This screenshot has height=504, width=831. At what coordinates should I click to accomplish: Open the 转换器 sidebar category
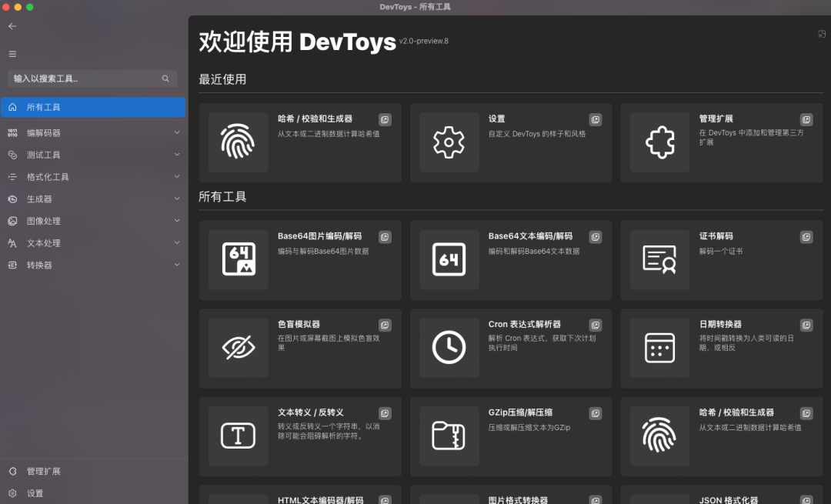[x=93, y=265]
